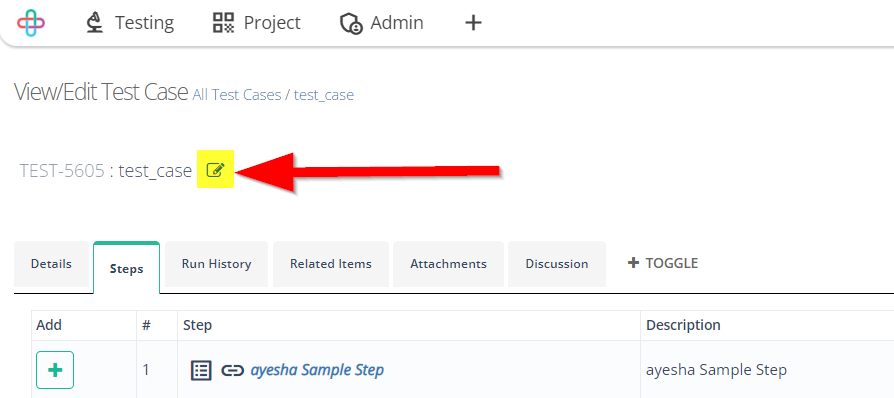Open the ayesha Sample Step link
This screenshot has width=894, height=398.
pyautogui.click(x=317, y=370)
